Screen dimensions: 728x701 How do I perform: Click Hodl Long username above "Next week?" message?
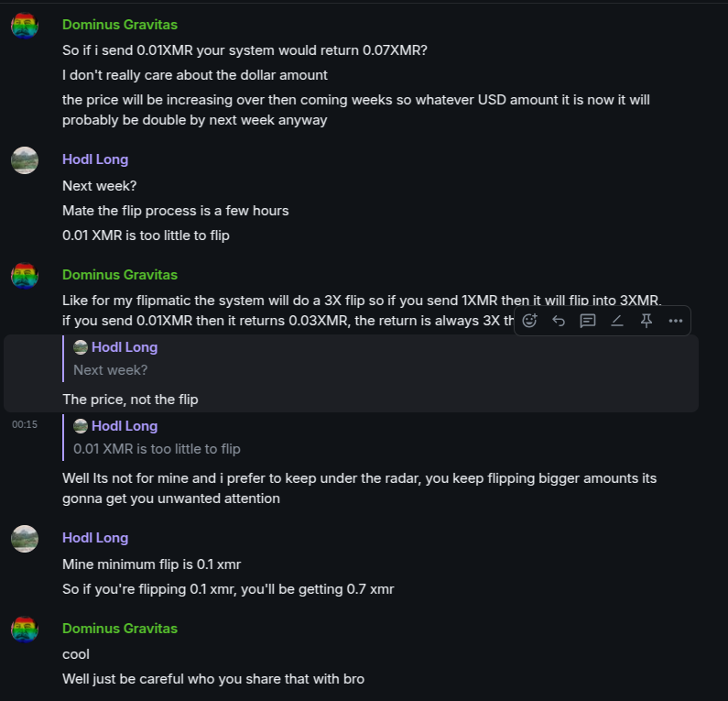[95, 159]
